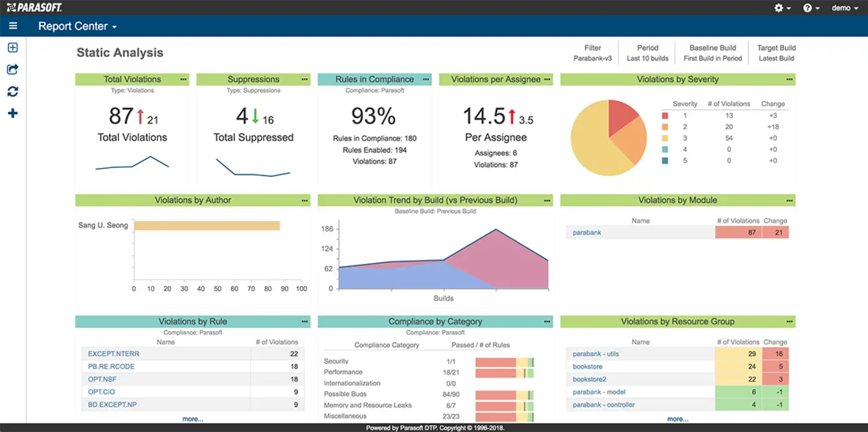Open the Compliance by Category widget menu
This screenshot has height=432, width=868.
pyautogui.click(x=547, y=321)
